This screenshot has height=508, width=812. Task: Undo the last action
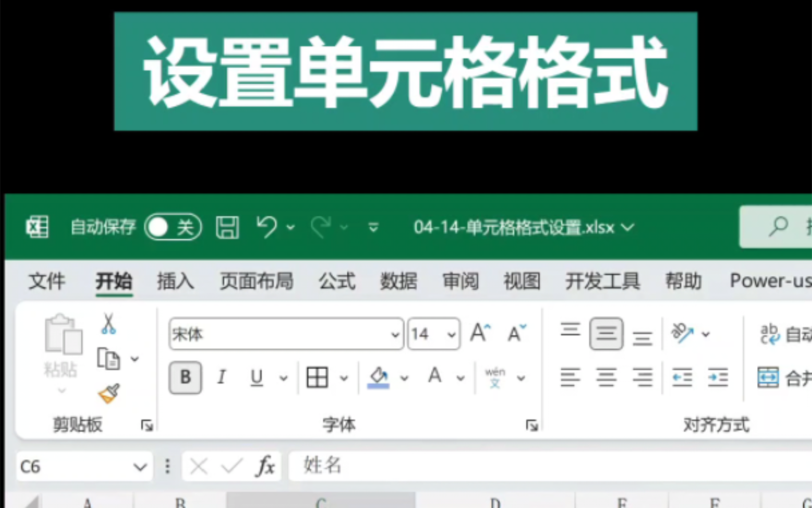point(267,227)
